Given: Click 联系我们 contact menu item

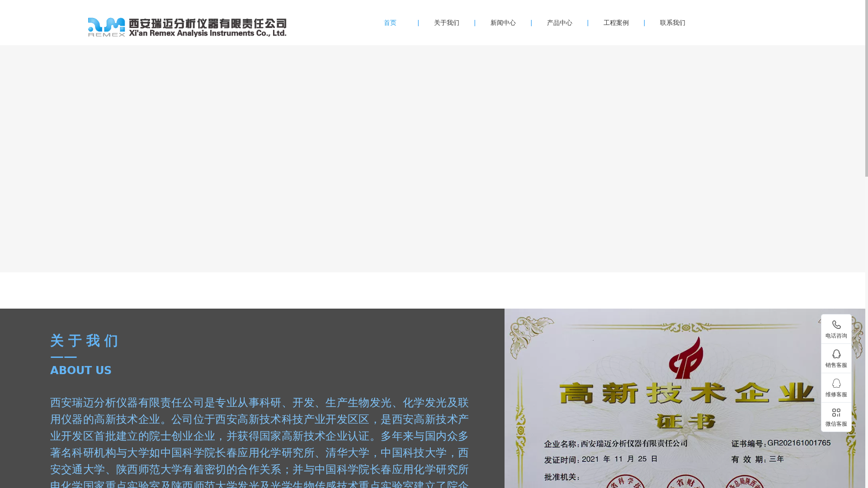Looking at the screenshot, I should 673,23.
